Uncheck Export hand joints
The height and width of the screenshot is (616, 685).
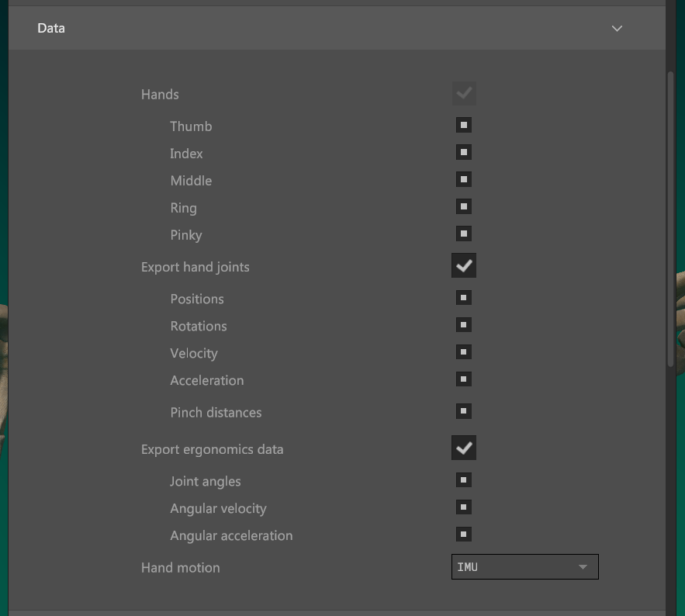pyautogui.click(x=464, y=265)
